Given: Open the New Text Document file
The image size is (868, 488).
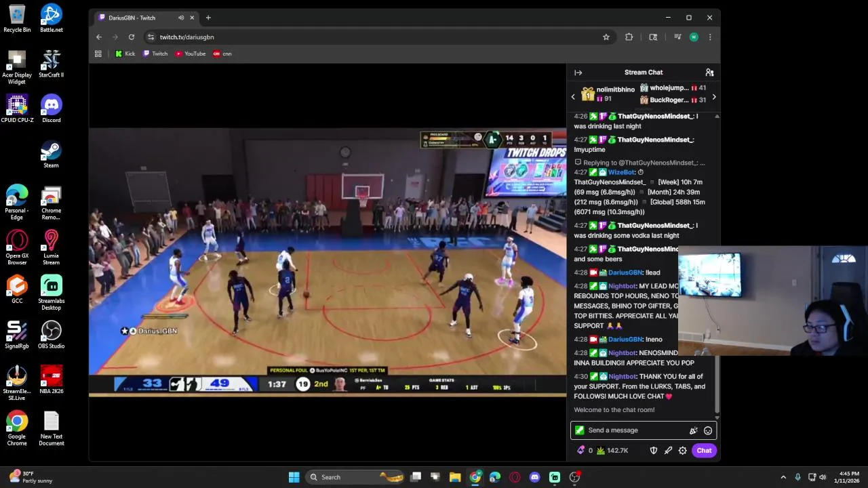Looking at the screenshot, I should click(52, 428).
